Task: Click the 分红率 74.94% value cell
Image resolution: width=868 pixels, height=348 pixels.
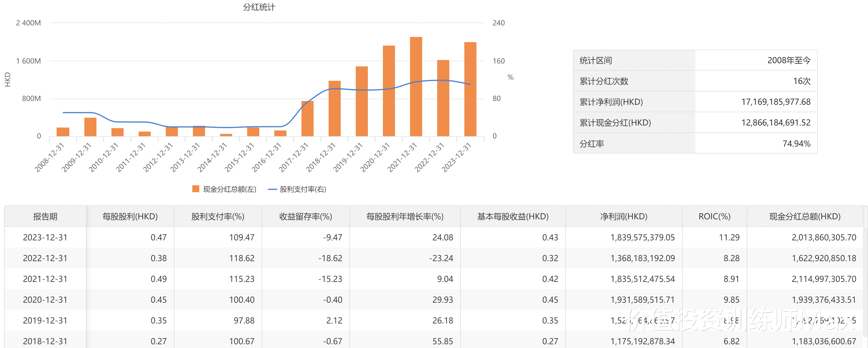Action: click(796, 143)
